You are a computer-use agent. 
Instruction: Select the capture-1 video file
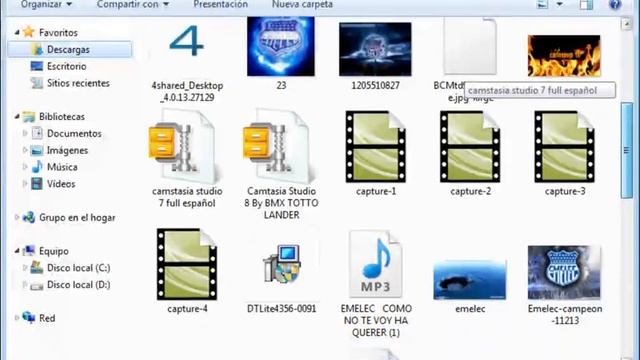coord(376,147)
